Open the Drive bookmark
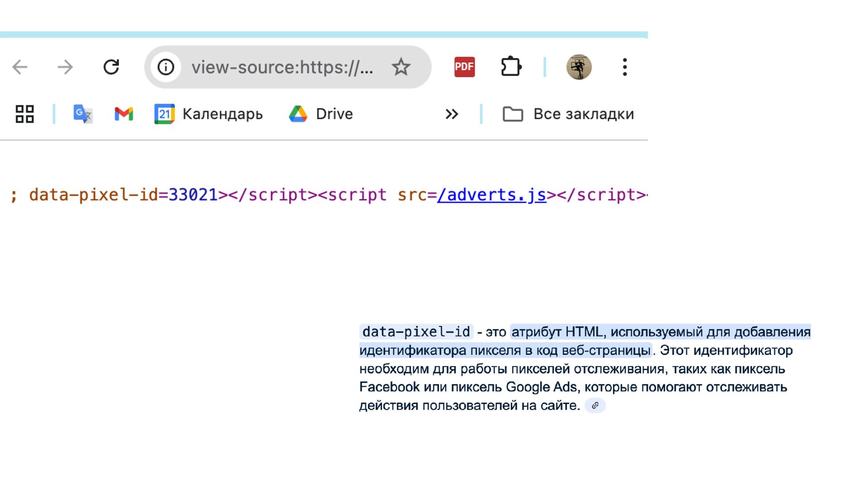Image resolution: width=868 pixels, height=488 pixels. [321, 114]
